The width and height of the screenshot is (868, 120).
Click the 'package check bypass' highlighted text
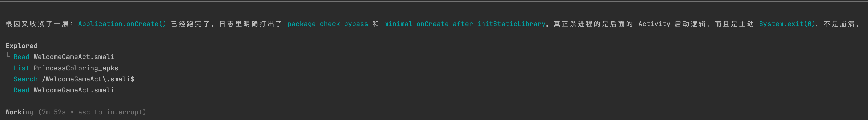point(327,24)
